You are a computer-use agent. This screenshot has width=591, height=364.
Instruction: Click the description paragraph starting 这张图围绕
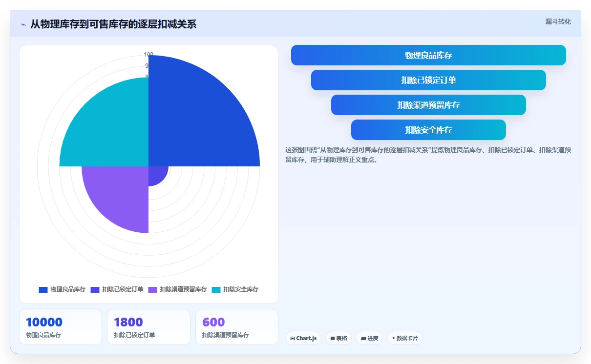tap(428, 155)
